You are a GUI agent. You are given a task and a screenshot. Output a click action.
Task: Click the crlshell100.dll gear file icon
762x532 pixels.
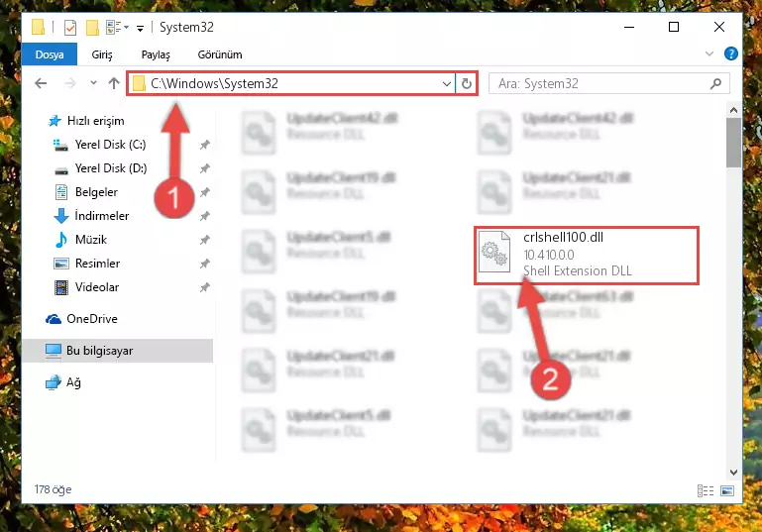[494, 252]
